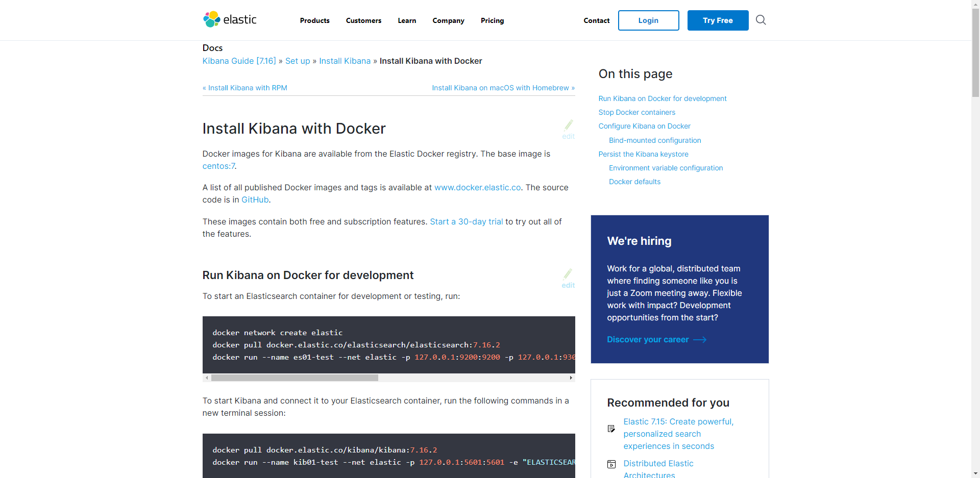The width and height of the screenshot is (980, 478).
Task: Open the Contact link
Action: [596, 20]
